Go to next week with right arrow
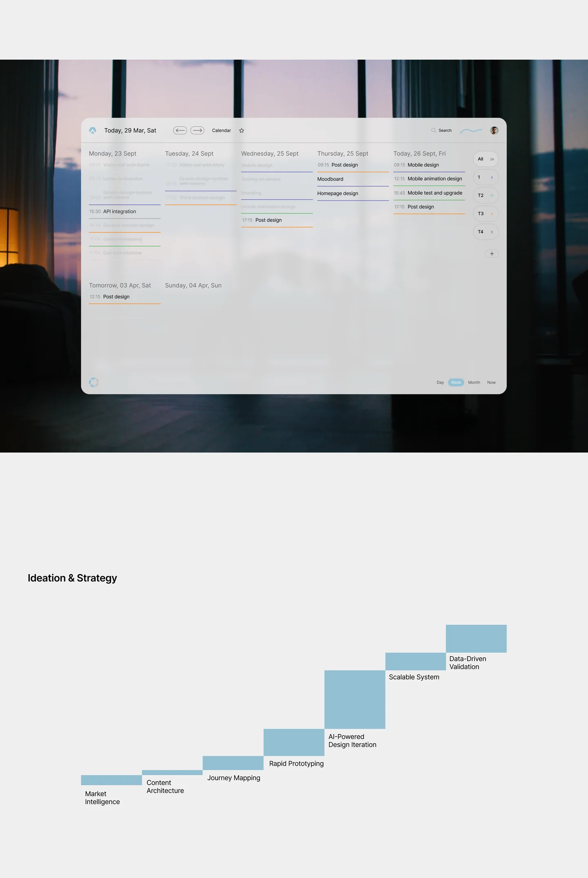This screenshot has width=588, height=878. [197, 130]
